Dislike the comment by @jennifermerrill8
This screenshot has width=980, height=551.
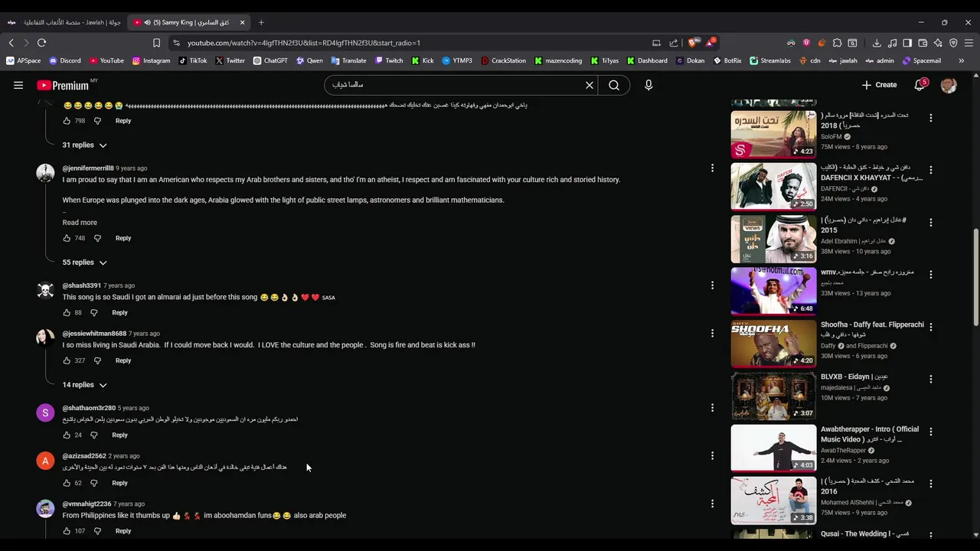(x=97, y=238)
